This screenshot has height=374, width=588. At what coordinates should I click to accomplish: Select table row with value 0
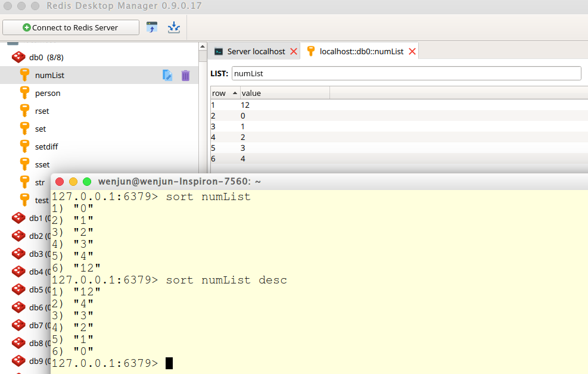tap(399, 116)
